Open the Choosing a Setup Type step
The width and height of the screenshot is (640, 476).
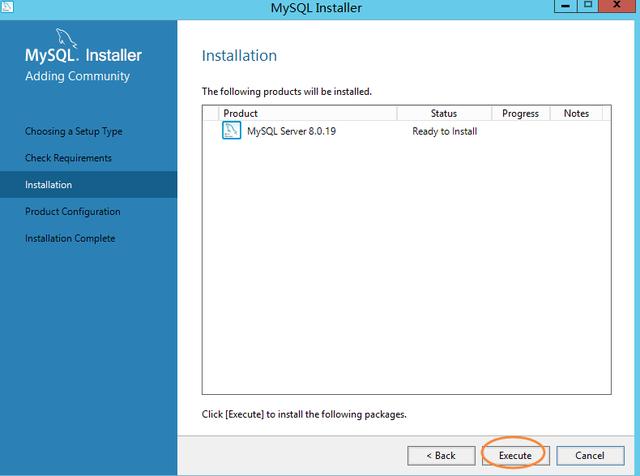(x=73, y=131)
